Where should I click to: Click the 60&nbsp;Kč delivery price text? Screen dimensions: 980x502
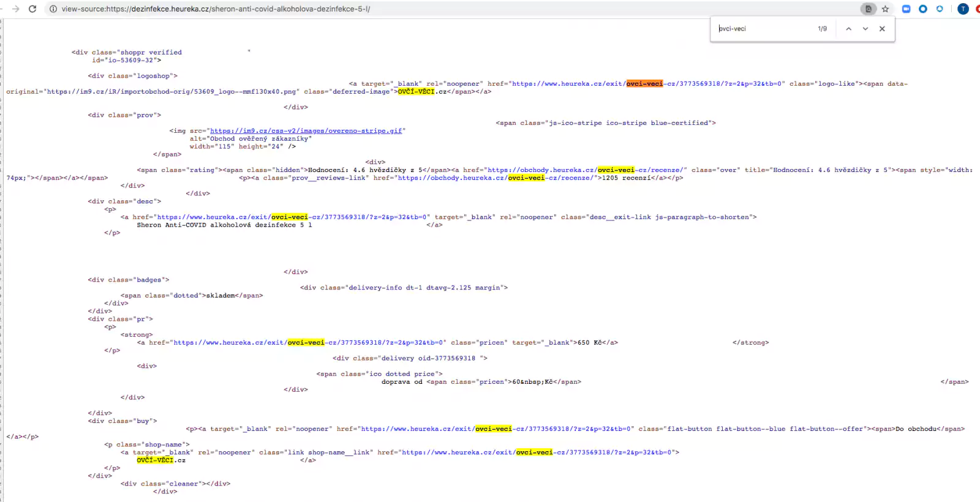pos(532,382)
